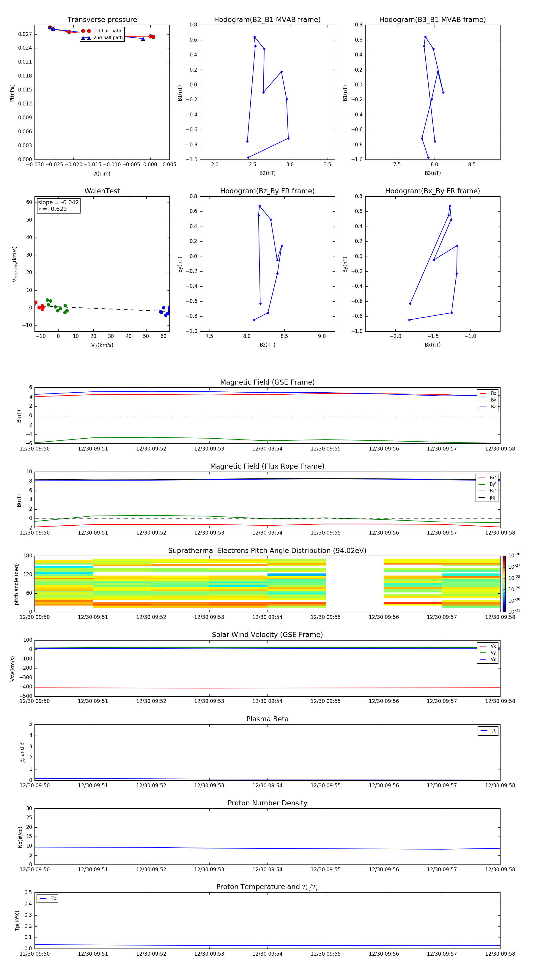Click the "Magnetic Field (Flux Rope Frame)" title
The image size is (535, 980).
point(267,467)
